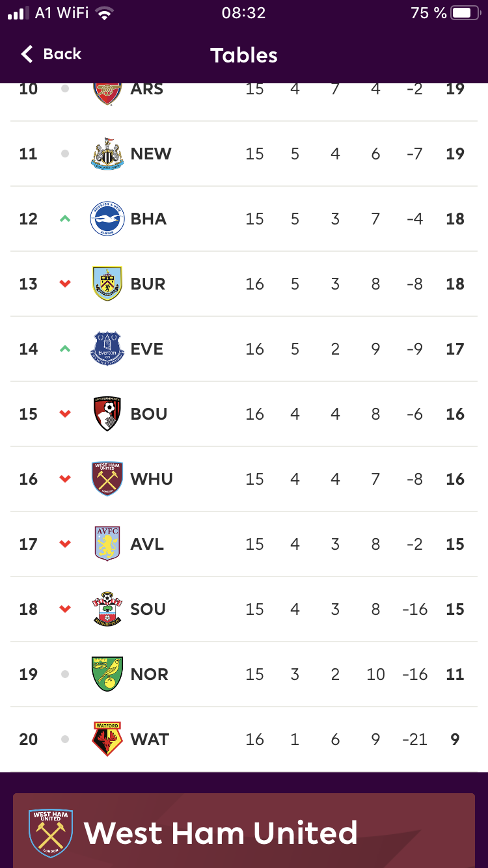Viewport: 488px width, 868px height.
Task: Tap the Burnley club crest
Action: 107,284
